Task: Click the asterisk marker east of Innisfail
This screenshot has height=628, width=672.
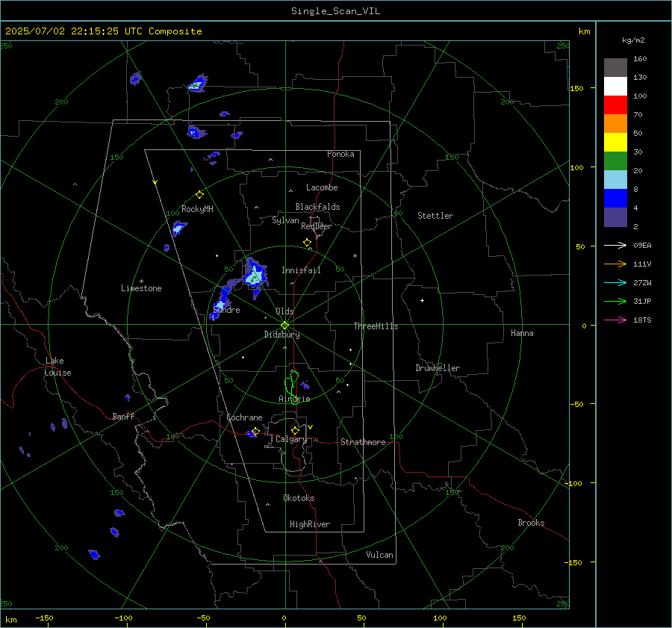Action: [355, 256]
